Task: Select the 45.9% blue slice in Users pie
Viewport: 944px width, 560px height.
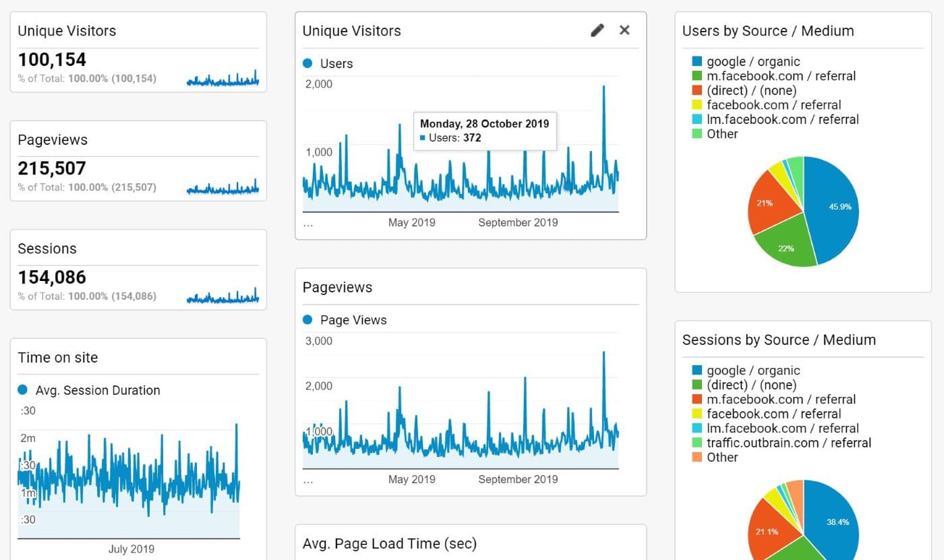Action: pos(833,209)
